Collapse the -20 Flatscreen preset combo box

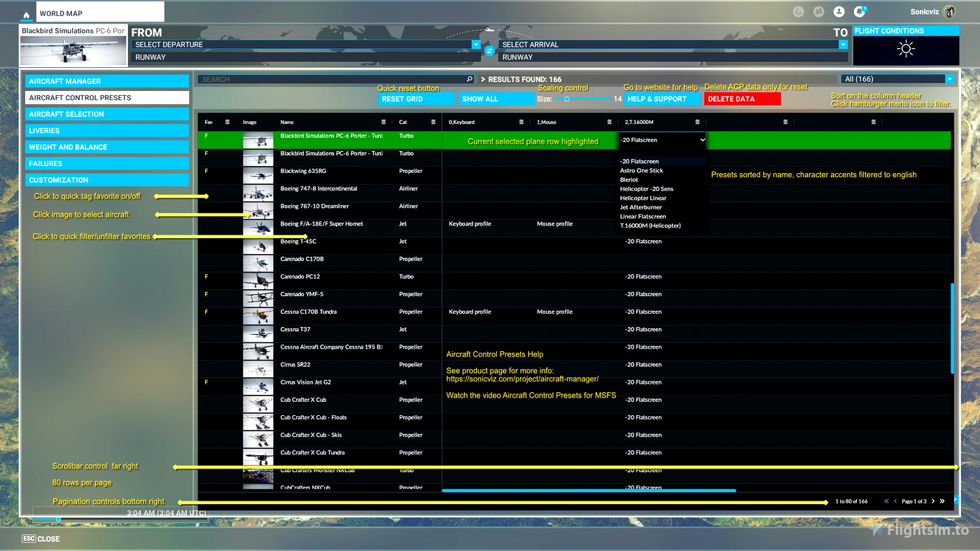coord(662,140)
